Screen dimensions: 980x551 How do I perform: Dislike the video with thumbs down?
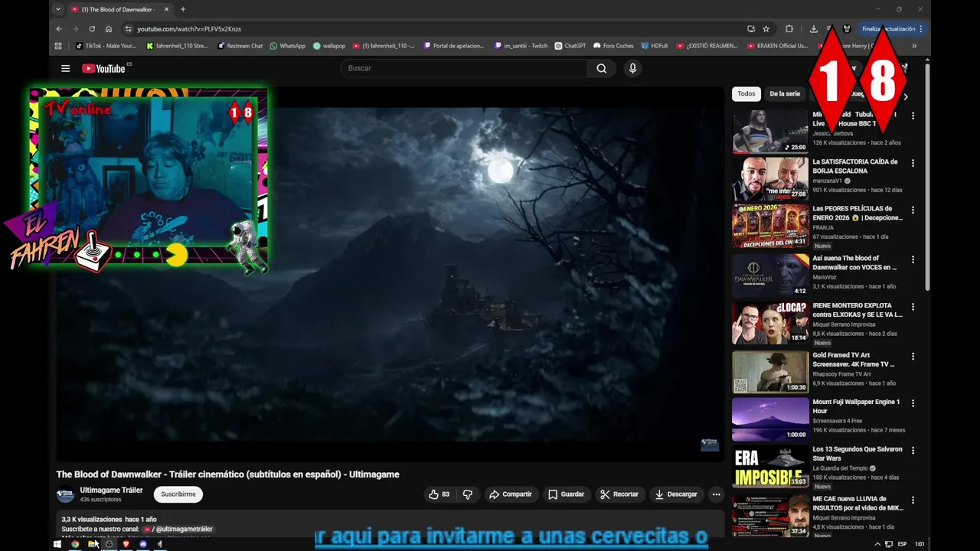click(467, 494)
